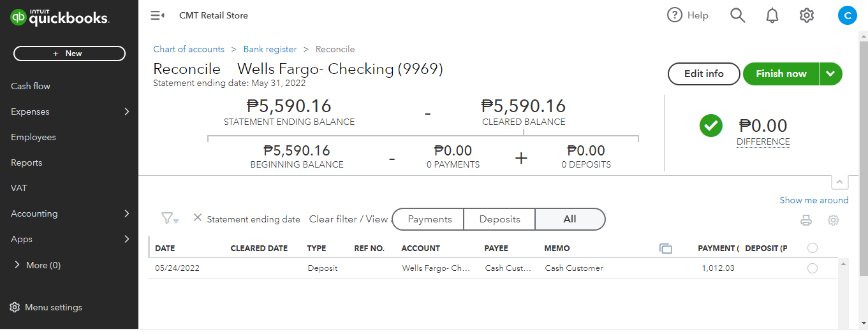Print the reconcile list
Screen dimensions: 868x332
806,220
